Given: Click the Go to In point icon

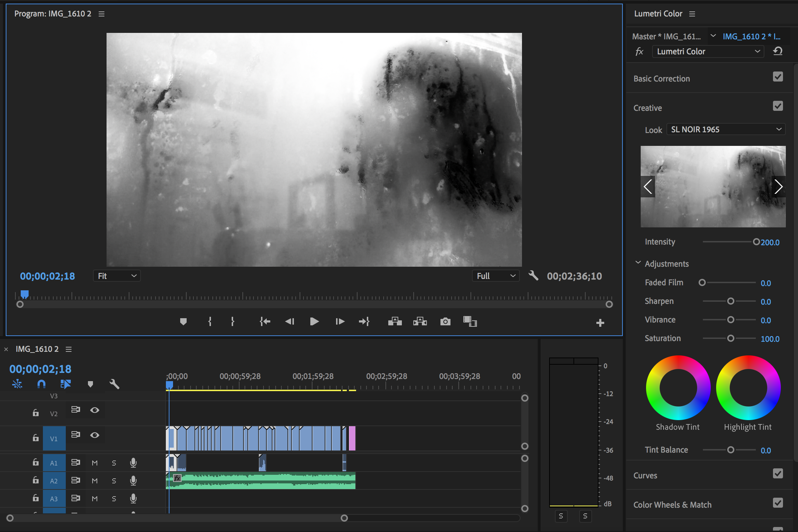Looking at the screenshot, I should point(265,321).
